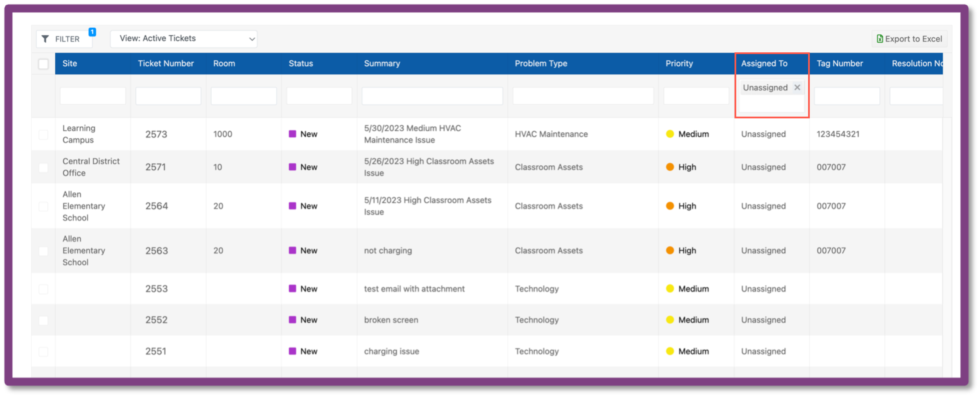The image size is (980, 398).
Task: Open the View: Active Tickets dropdown
Action: click(184, 39)
